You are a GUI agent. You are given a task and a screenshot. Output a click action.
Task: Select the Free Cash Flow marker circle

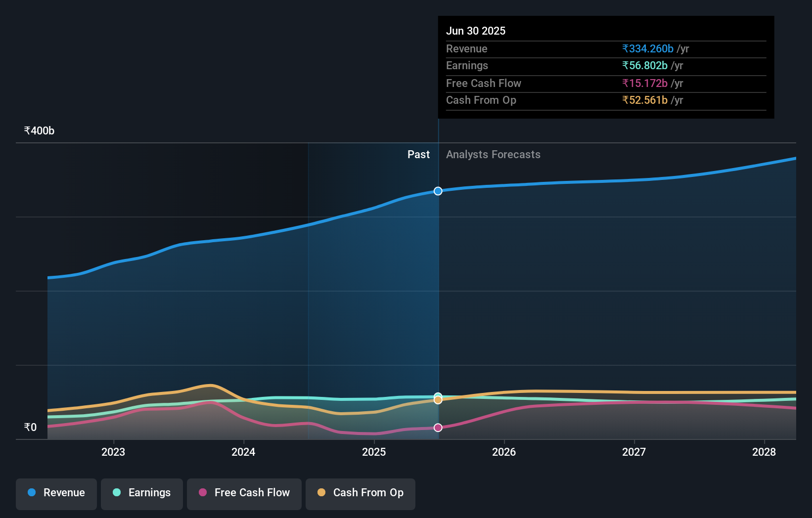pos(438,428)
